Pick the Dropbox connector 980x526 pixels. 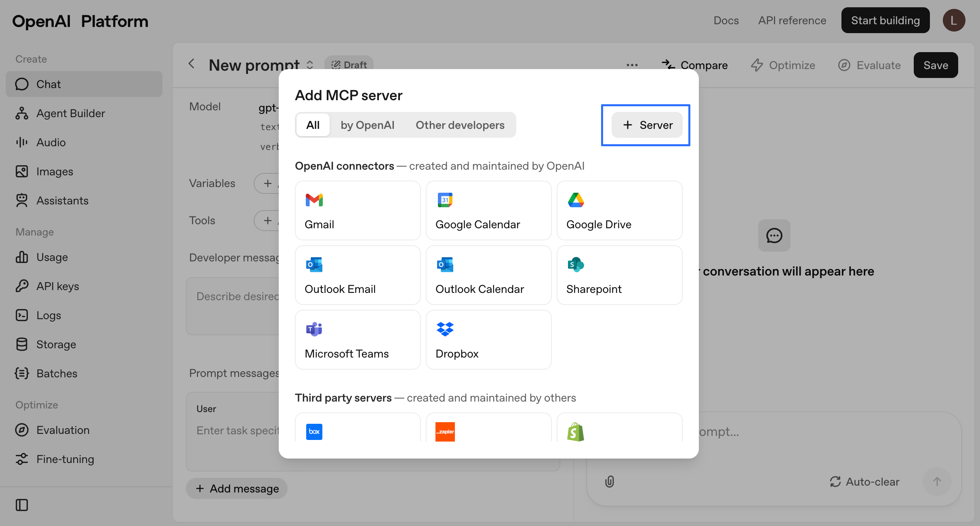pyautogui.click(x=488, y=340)
